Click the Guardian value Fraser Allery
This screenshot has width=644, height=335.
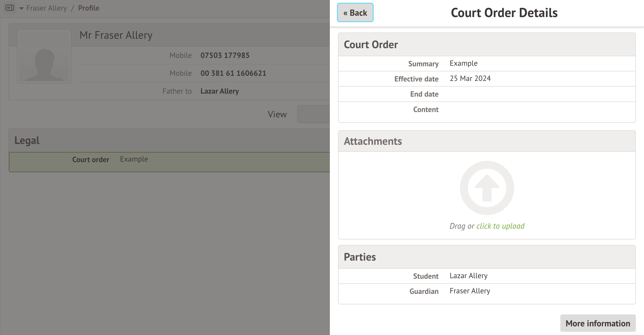coord(470,291)
